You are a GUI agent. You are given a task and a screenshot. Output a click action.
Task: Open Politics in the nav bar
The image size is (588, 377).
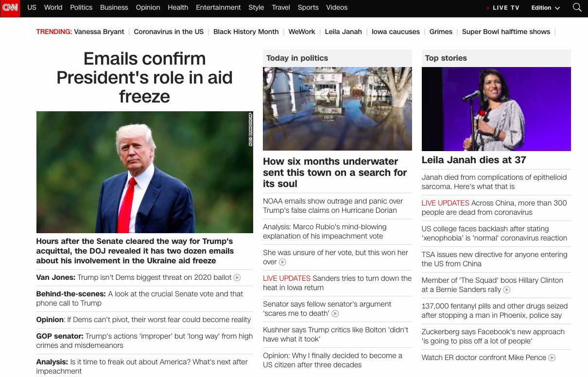pos(81,7)
